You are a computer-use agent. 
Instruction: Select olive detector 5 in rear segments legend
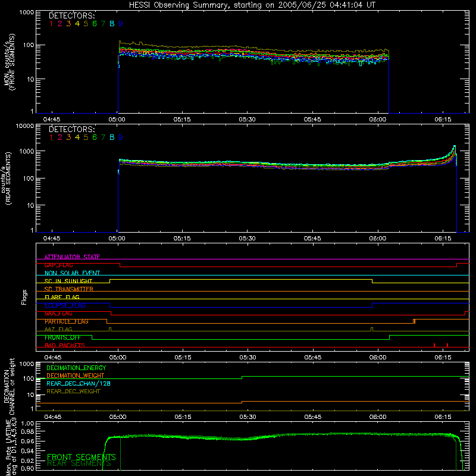coord(86,137)
